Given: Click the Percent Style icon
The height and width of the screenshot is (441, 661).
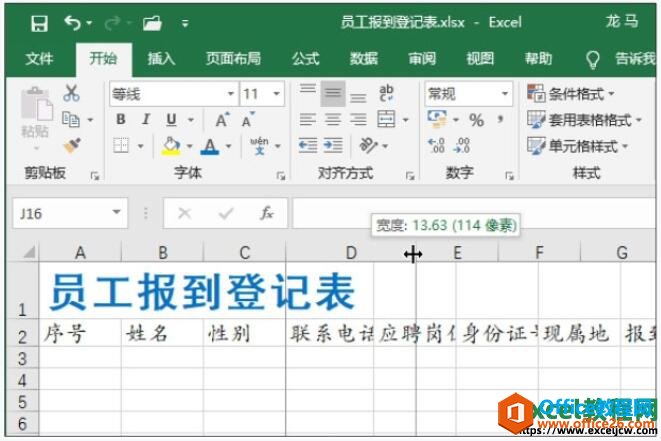Looking at the screenshot, I should tap(476, 120).
